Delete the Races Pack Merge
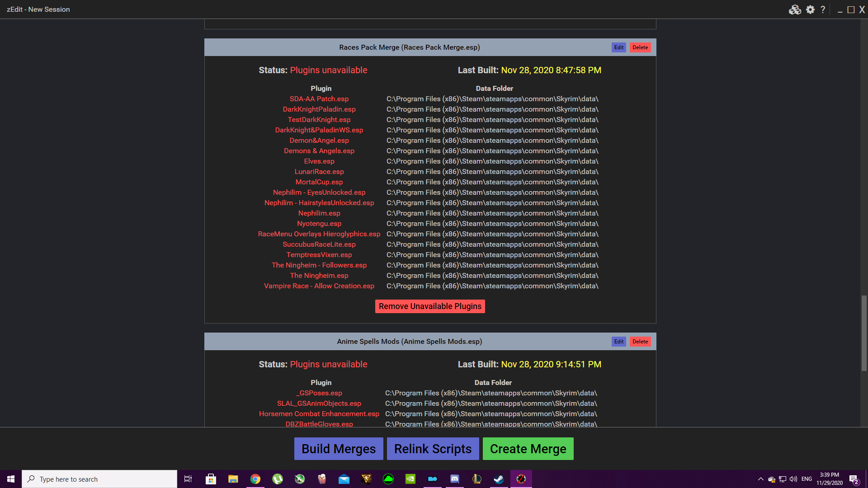 [640, 47]
